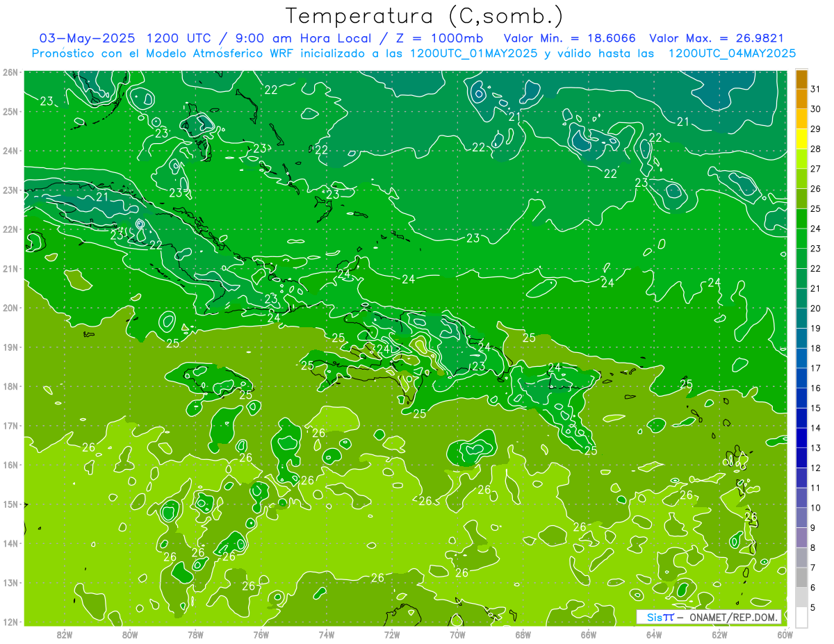This screenshot has height=644, width=834.
Task: Click the "20" value on the color scale
Action: (816, 308)
